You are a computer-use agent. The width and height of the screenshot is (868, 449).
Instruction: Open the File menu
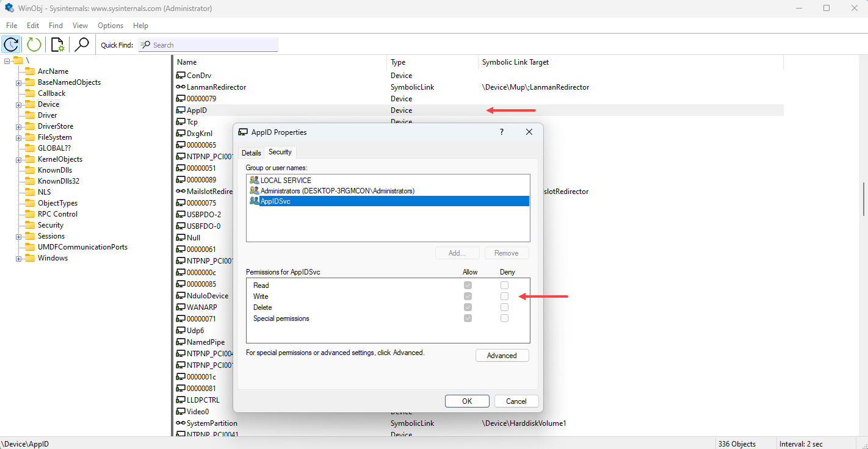click(x=12, y=26)
